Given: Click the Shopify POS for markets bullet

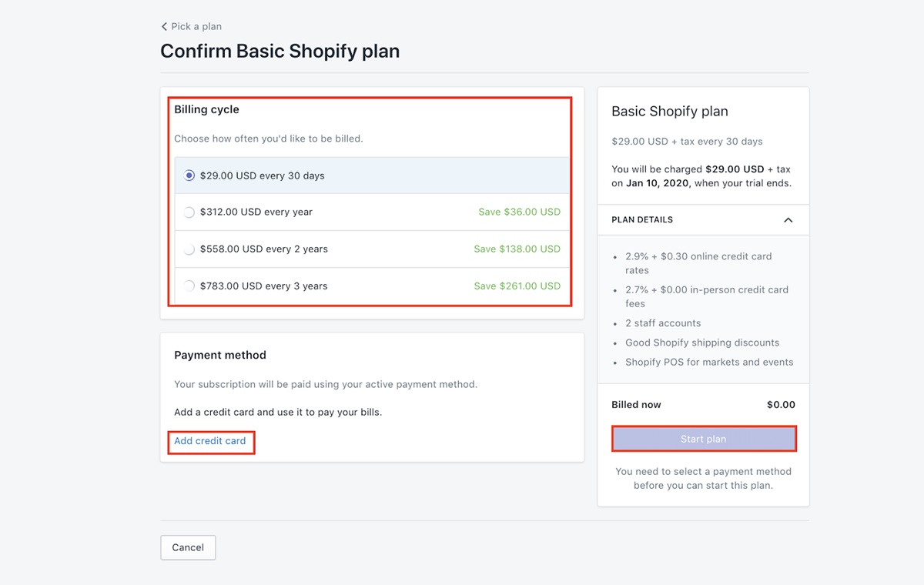Looking at the screenshot, I should coord(709,362).
